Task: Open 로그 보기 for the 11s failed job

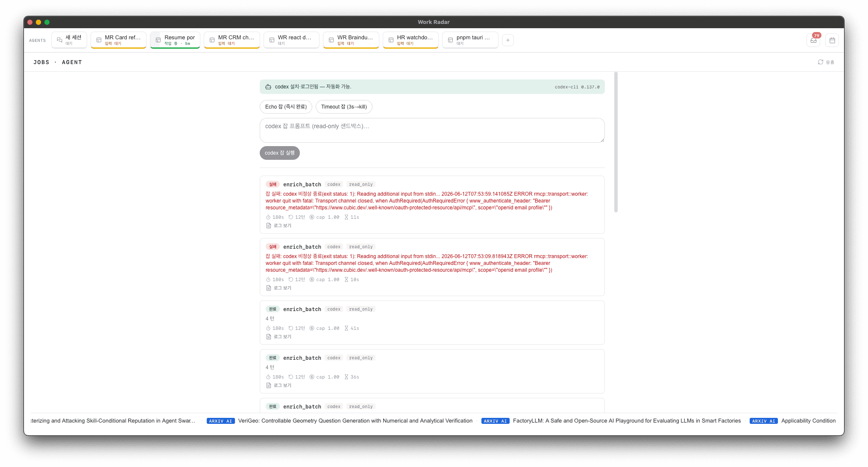Action: [x=279, y=226]
